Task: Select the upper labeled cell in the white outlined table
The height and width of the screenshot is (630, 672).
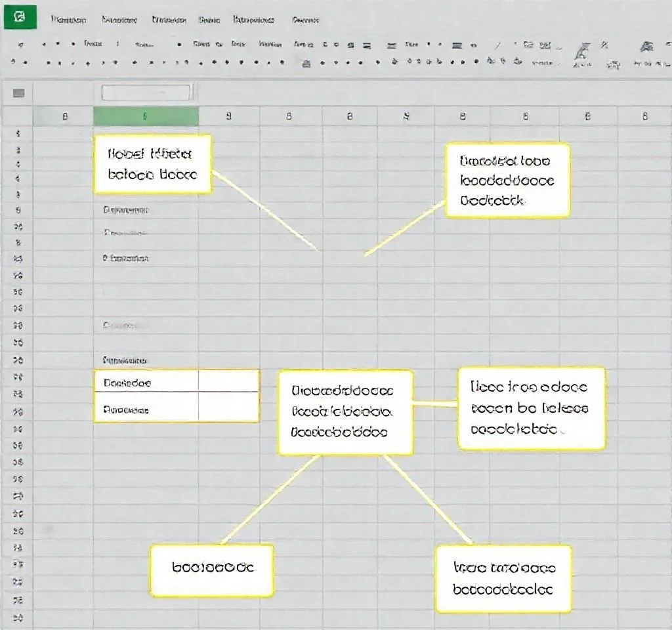Action: (x=146, y=381)
